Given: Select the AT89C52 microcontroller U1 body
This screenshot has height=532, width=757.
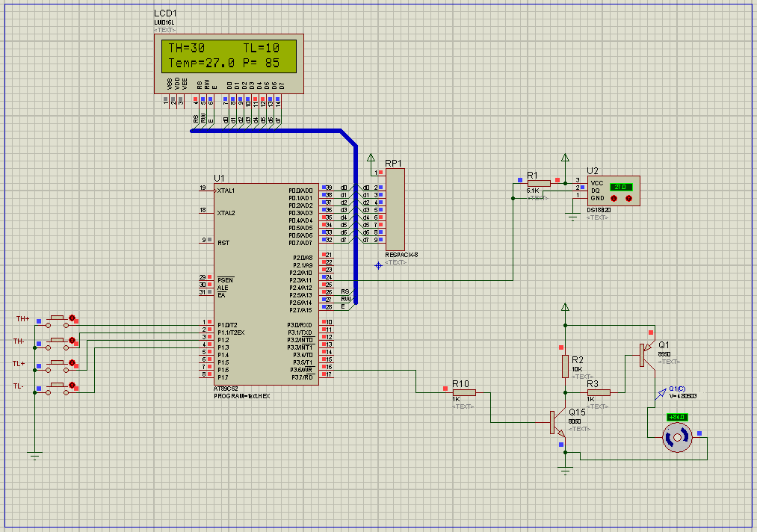Looking at the screenshot, I should (266, 284).
